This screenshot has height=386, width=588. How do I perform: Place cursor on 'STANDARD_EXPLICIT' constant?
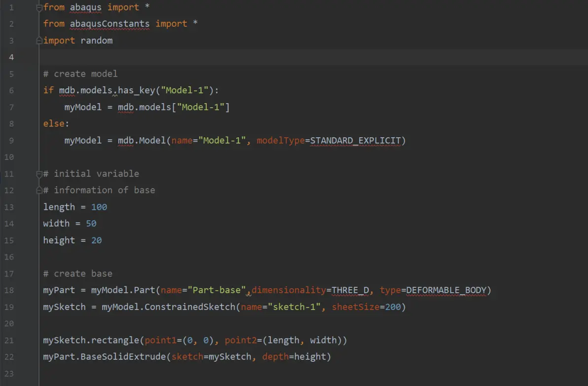[x=355, y=140]
